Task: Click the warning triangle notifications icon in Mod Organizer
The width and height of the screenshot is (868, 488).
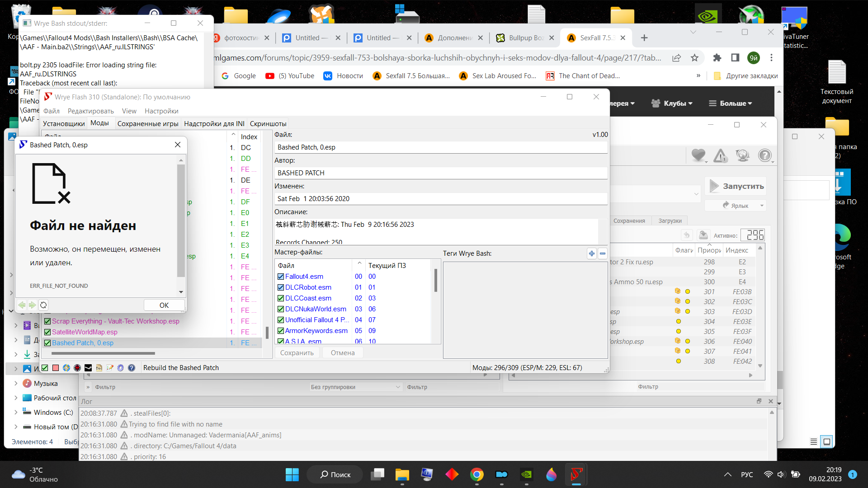Action: (720, 155)
